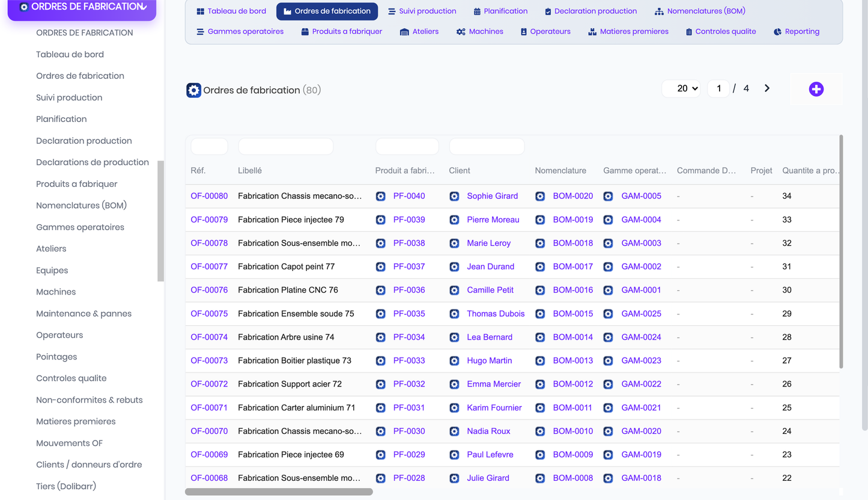Screen dimensions: 868x500
Task: Go to next page with chevron
Action: pos(767,88)
